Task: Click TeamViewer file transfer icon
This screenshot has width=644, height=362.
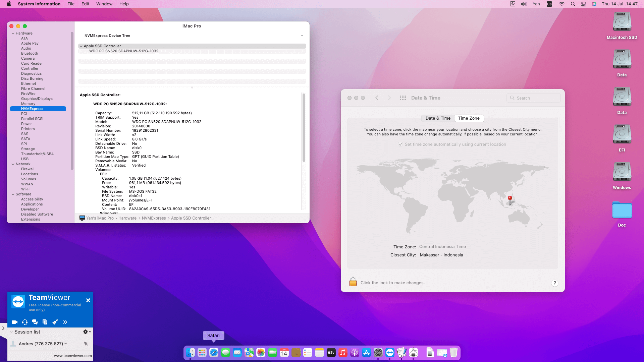Action: click(45, 322)
